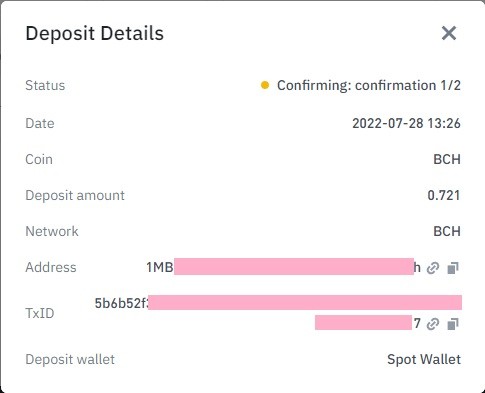
Task: Open the address link icon
Action: click(x=433, y=268)
